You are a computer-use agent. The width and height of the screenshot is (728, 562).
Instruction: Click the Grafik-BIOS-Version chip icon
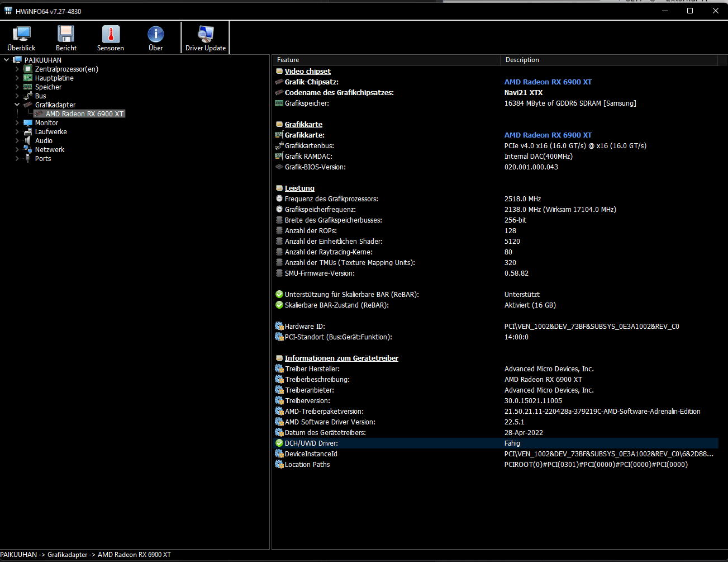(x=279, y=167)
